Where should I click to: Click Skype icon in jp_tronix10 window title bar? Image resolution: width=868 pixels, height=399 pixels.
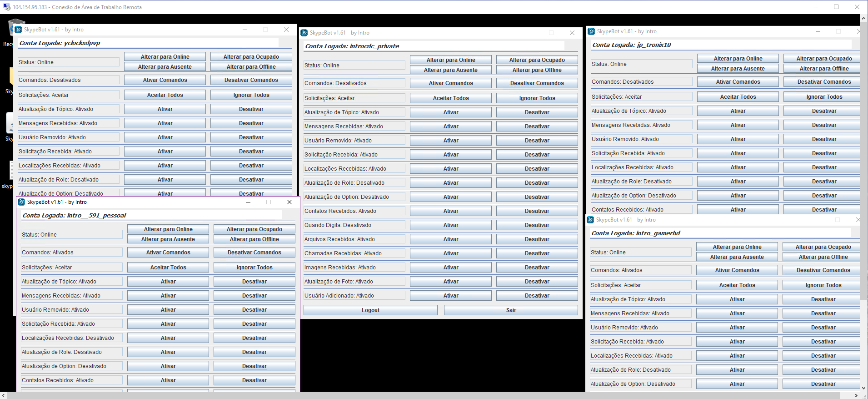[x=591, y=31]
